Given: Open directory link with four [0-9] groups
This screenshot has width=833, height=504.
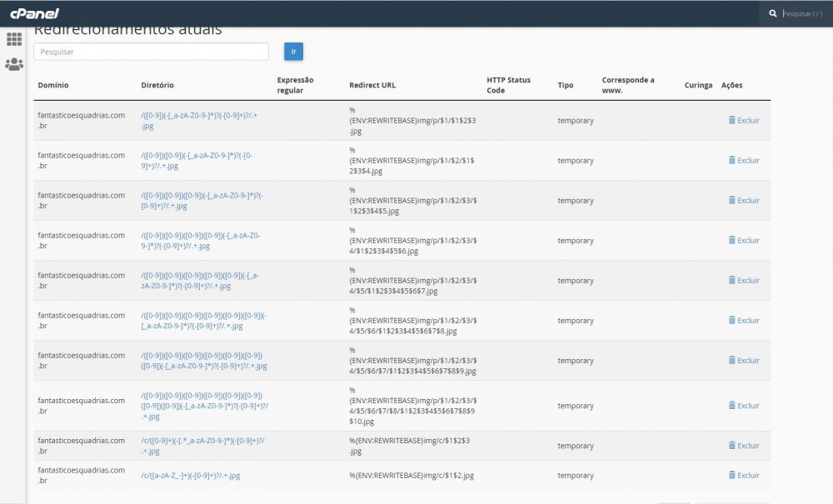Looking at the screenshot, I should pos(201,241).
